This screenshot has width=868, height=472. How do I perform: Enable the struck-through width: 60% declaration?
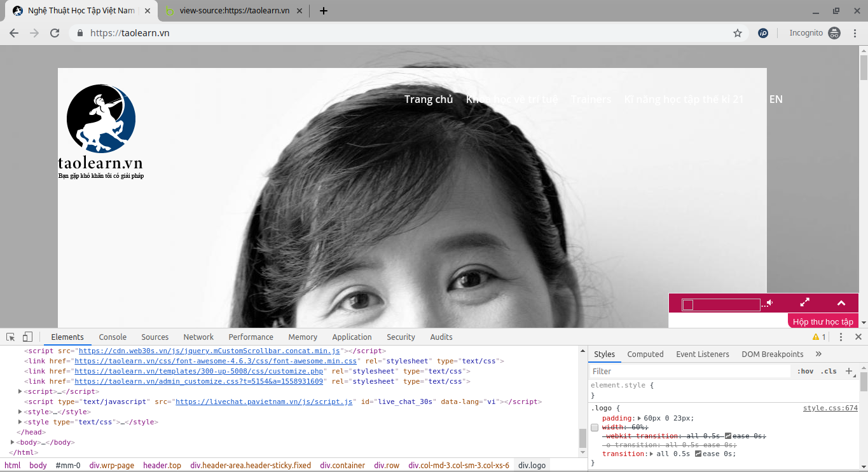(x=595, y=428)
